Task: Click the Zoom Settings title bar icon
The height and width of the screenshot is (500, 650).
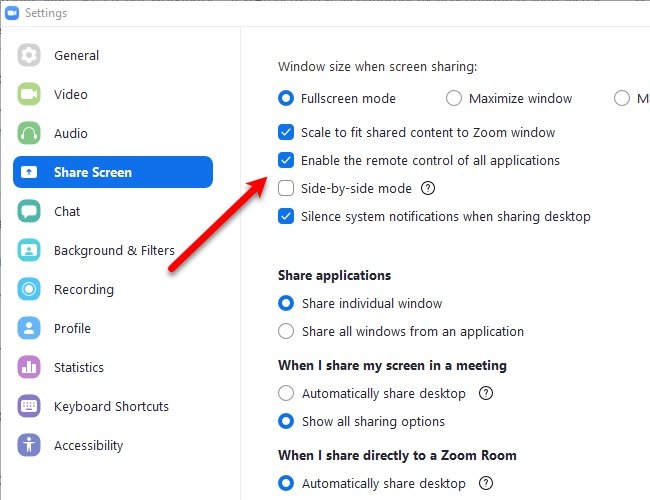Action: [x=11, y=14]
